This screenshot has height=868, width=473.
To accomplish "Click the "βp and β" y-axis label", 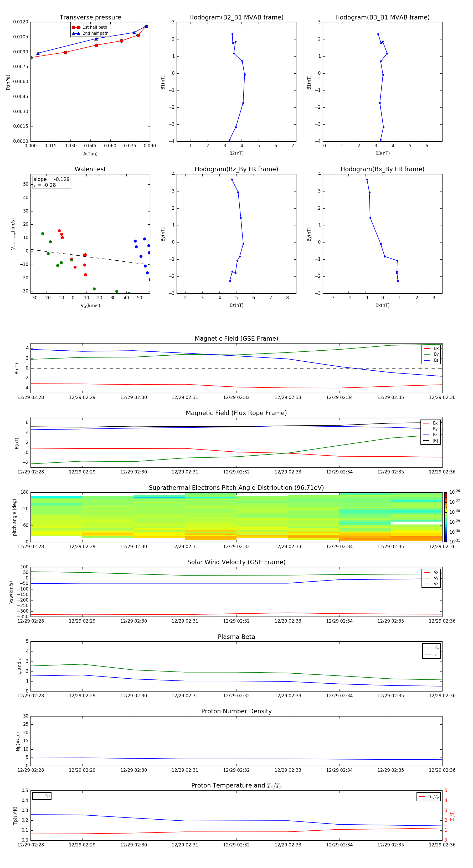I will pyautogui.click(x=19, y=666).
